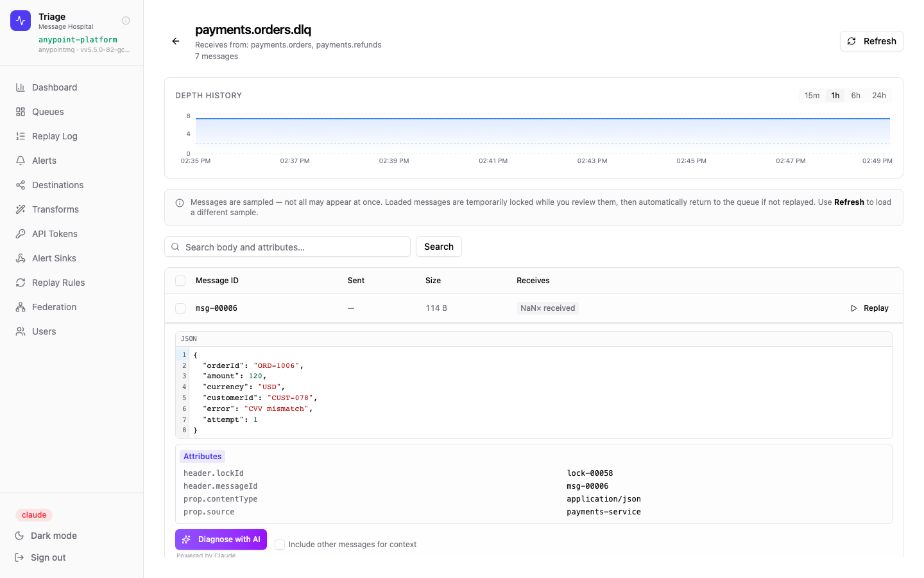Viewport: 924px width, 578px height.
Task: Select the 24h depth history range
Action: click(879, 96)
